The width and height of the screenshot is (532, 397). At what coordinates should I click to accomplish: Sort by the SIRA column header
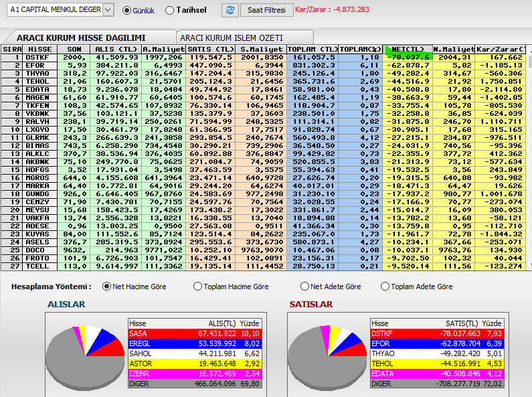12,50
